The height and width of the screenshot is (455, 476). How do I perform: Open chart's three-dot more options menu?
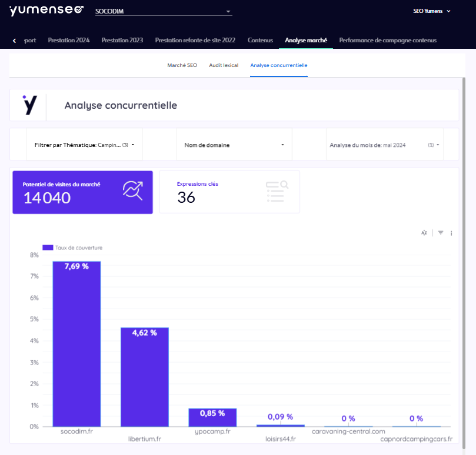click(x=451, y=233)
